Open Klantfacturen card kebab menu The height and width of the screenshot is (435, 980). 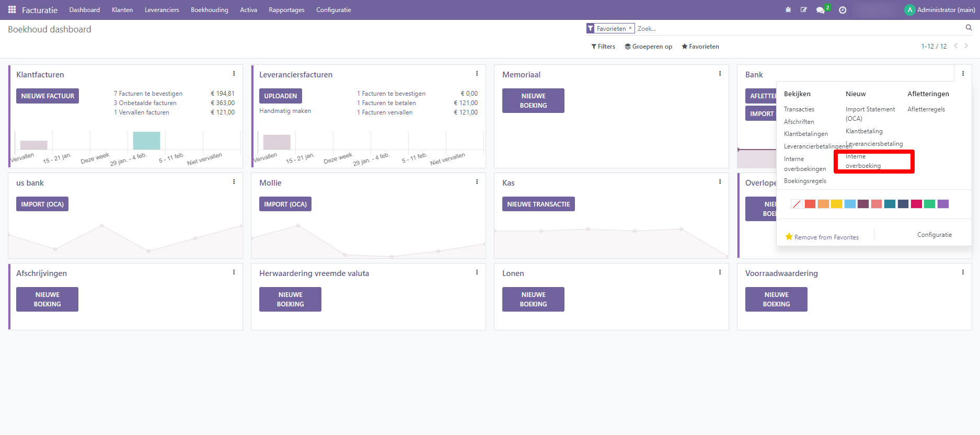[x=234, y=74]
